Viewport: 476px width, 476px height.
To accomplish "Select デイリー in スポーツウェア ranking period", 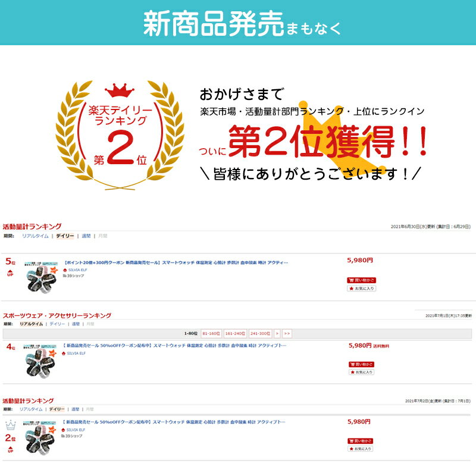I will [x=57, y=324].
